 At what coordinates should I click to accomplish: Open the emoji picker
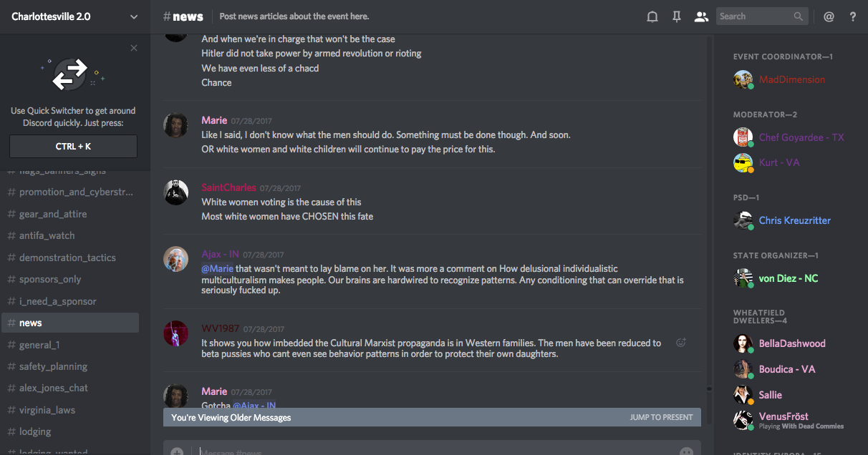tap(686, 452)
